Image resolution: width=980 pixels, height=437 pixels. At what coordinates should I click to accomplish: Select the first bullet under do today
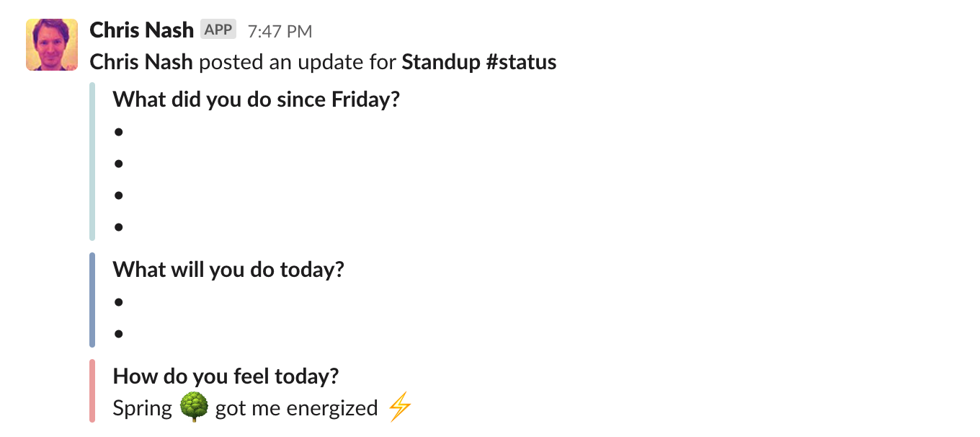click(119, 302)
